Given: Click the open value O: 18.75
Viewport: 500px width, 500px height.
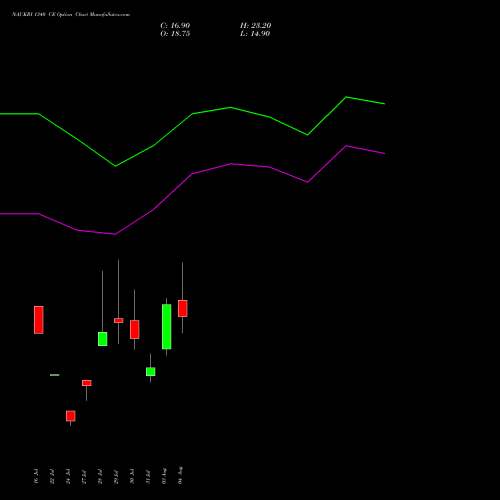Looking at the screenshot, I should (175, 34).
